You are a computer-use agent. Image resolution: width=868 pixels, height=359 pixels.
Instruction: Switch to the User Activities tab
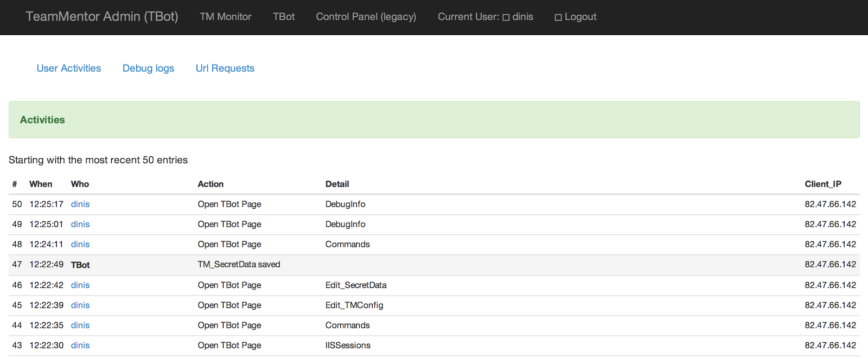click(69, 68)
